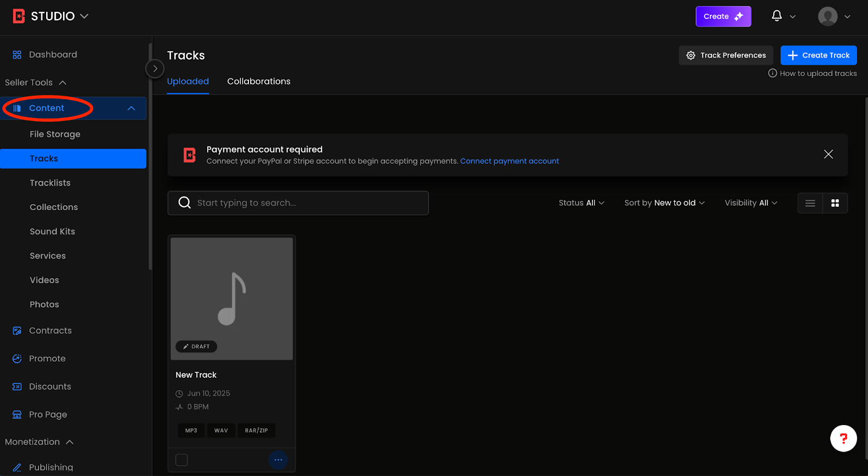Screen dimensions: 868x476
Task: Go to Pro Page in the sidebar
Action: [48, 415]
